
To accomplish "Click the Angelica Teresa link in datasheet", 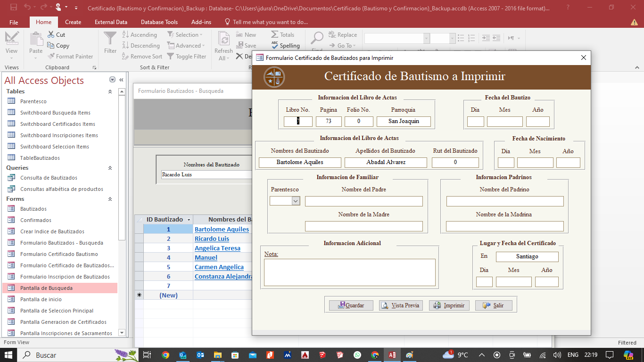I will [x=217, y=248].
